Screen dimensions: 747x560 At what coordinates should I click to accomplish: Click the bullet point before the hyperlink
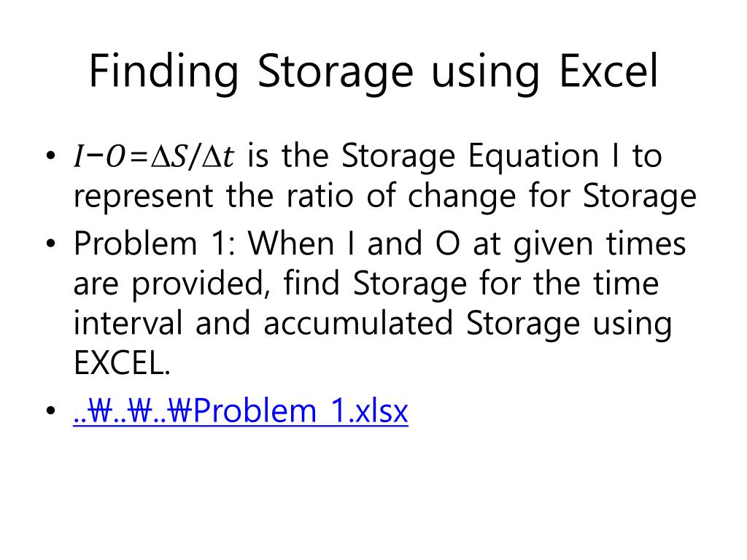click(50, 412)
